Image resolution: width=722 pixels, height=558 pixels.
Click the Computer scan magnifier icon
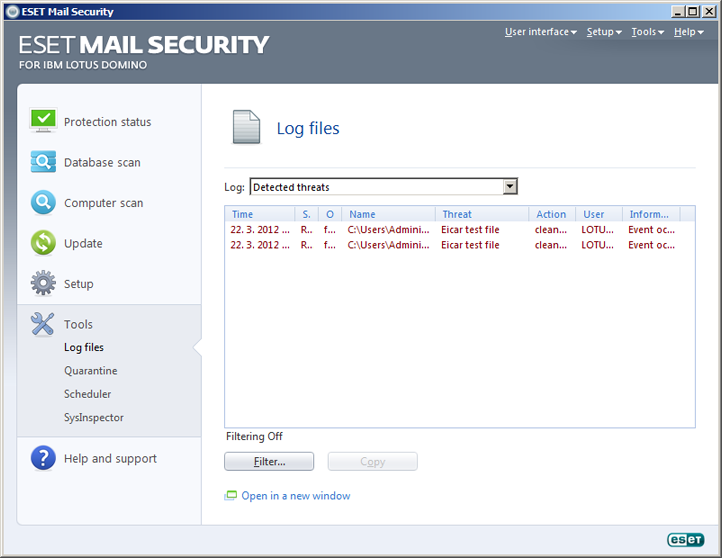pos(43,202)
